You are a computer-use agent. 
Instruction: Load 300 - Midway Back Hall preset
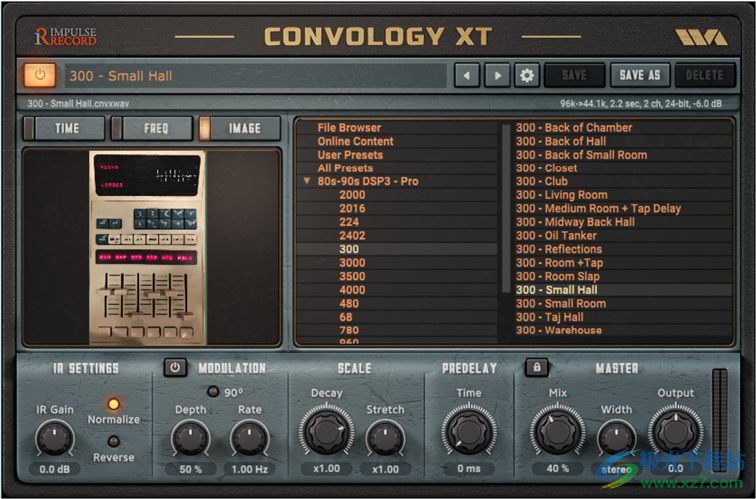(x=575, y=222)
